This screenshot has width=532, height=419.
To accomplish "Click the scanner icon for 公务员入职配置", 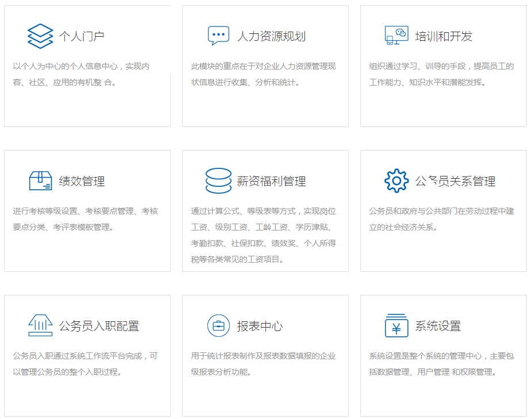I will pos(40,326).
